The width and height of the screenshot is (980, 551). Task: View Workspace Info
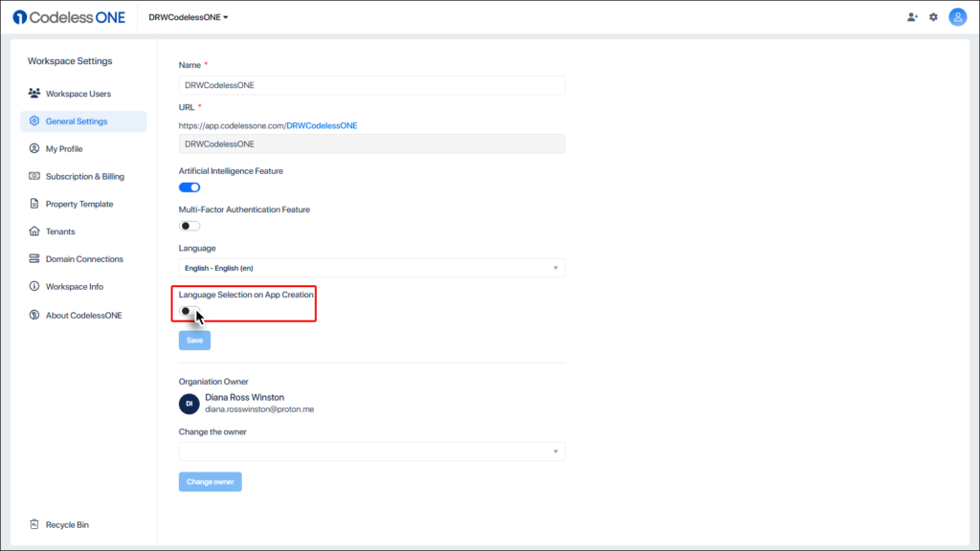click(84, 286)
